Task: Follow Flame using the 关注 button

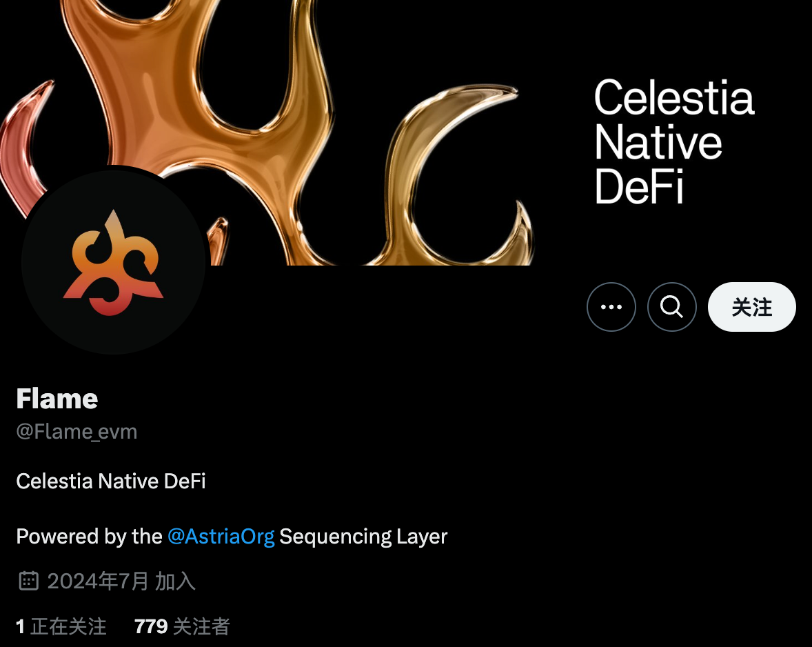Action: coord(751,307)
